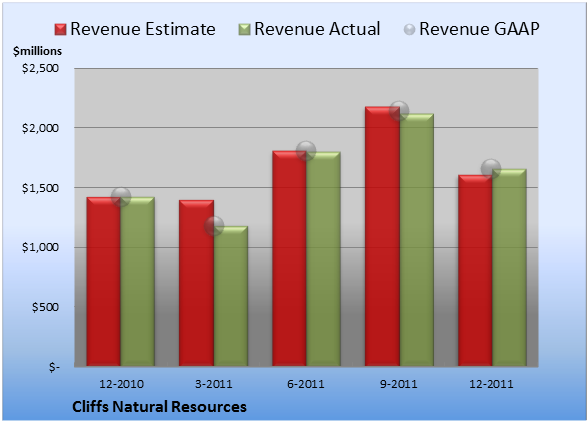The width and height of the screenshot is (588, 422).
Task: Click the $1,500 axis value
Action: click(x=40, y=188)
